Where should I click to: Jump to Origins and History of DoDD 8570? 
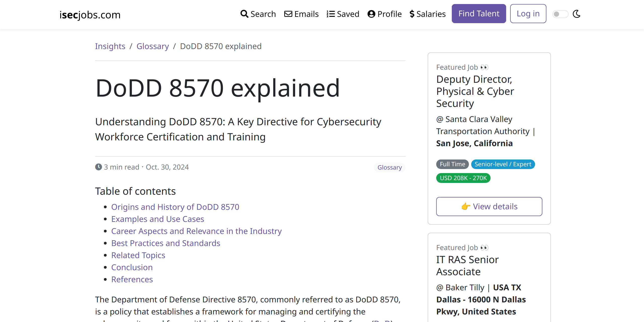click(x=175, y=207)
